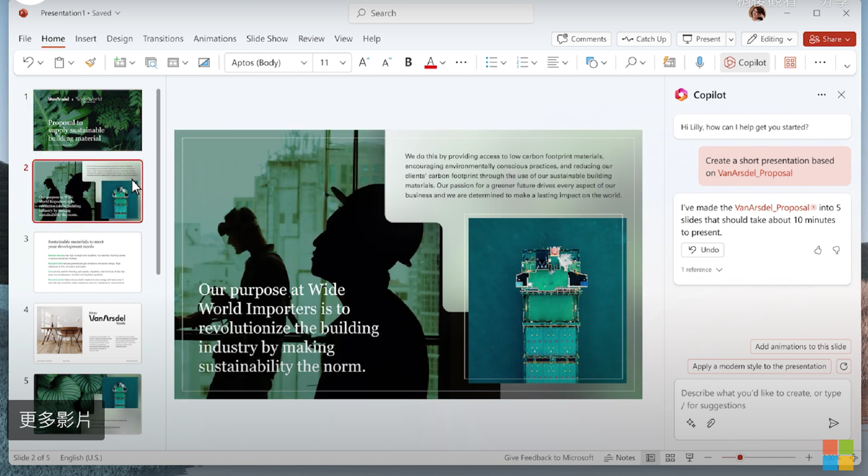Select slide 4 thumbnail
This screenshot has width=868, height=476.
pyautogui.click(x=88, y=333)
